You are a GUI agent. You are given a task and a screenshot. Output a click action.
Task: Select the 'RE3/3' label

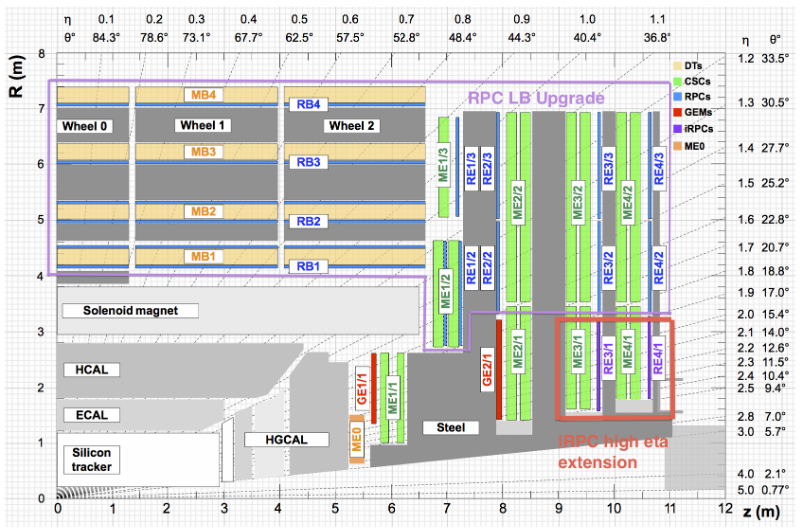click(x=608, y=169)
